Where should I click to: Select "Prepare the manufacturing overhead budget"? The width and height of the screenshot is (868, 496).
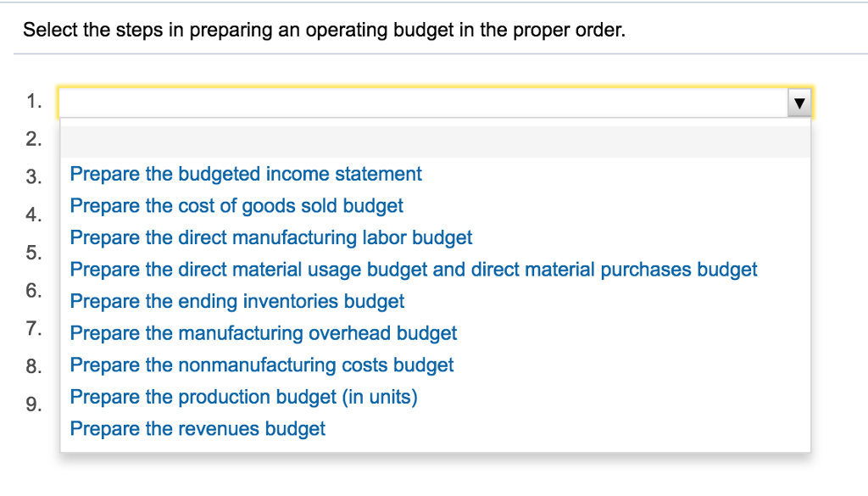click(x=264, y=332)
